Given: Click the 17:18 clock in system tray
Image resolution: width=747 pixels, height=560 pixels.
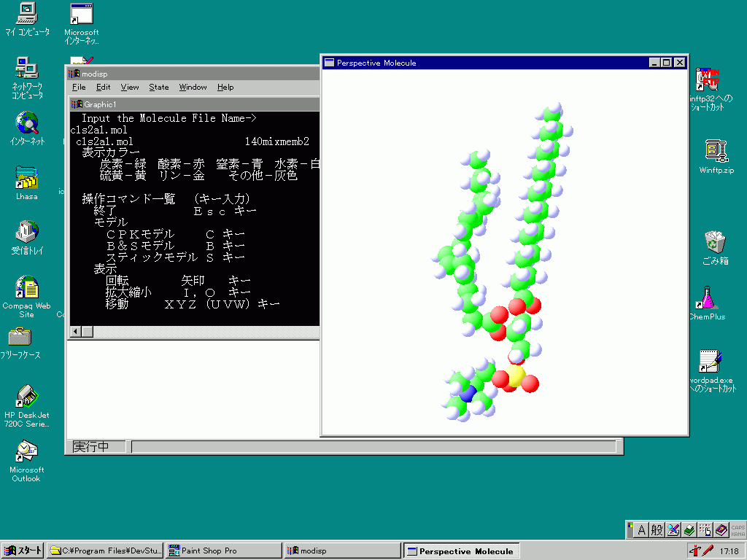Looking at the screenshot, I should 729,551.
